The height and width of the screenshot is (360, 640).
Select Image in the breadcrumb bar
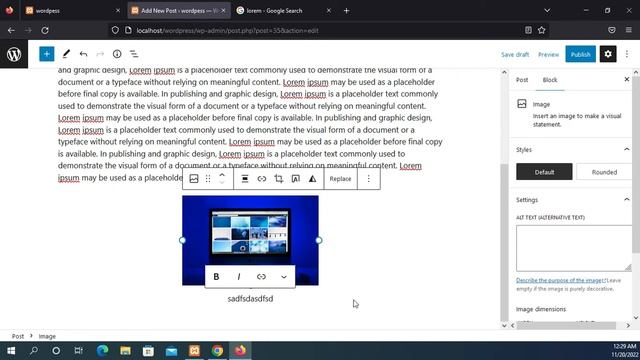(x=47, y=336)
